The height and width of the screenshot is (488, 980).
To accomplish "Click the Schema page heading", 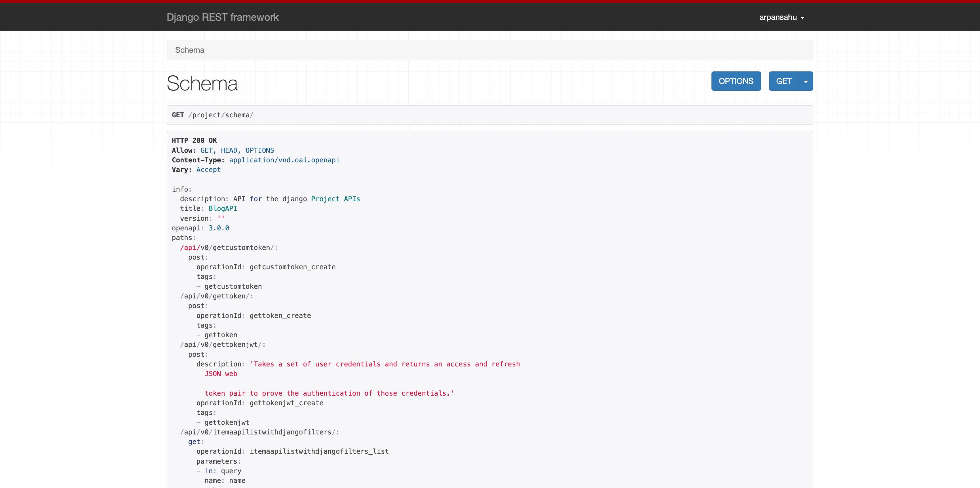I will click(202, 83).
